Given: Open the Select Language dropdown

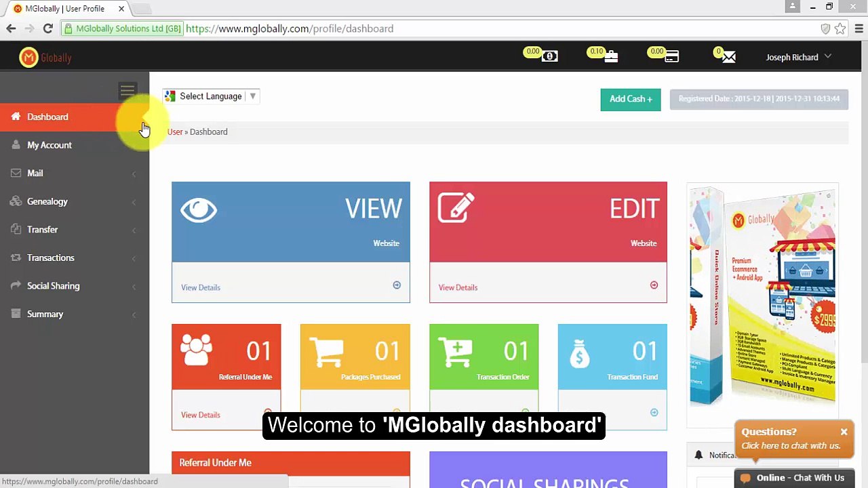Looking at the screenshot, I should [211, 96].
